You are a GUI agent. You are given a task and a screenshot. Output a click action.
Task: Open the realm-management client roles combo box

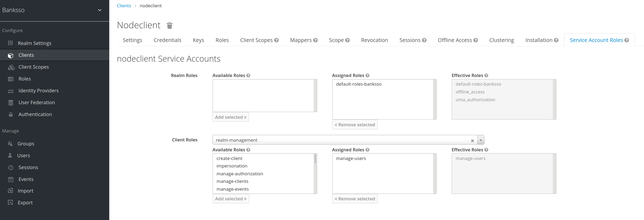click(x=342, y=140)
